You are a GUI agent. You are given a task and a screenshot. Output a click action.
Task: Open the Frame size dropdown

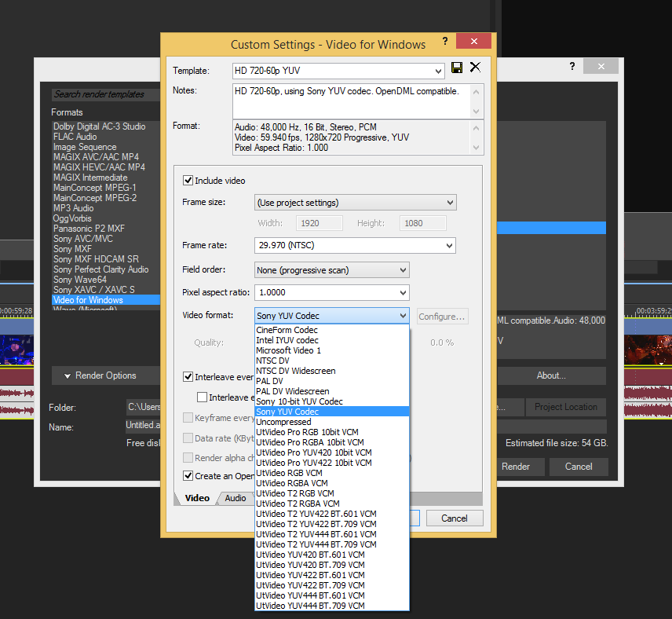click(450, 203)
